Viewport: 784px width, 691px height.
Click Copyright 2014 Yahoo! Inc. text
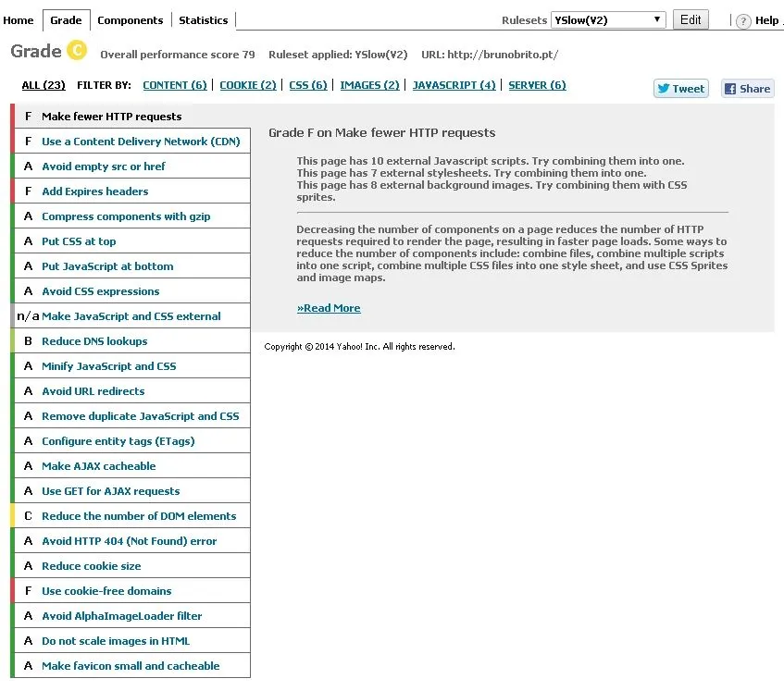click(359, 346)
